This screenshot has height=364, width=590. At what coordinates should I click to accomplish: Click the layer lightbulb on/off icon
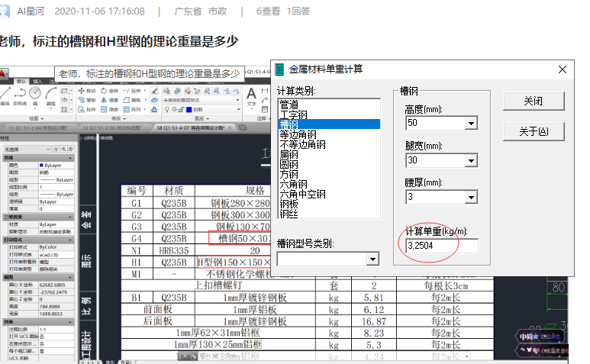pyautogui.click(x=167, y=109)
